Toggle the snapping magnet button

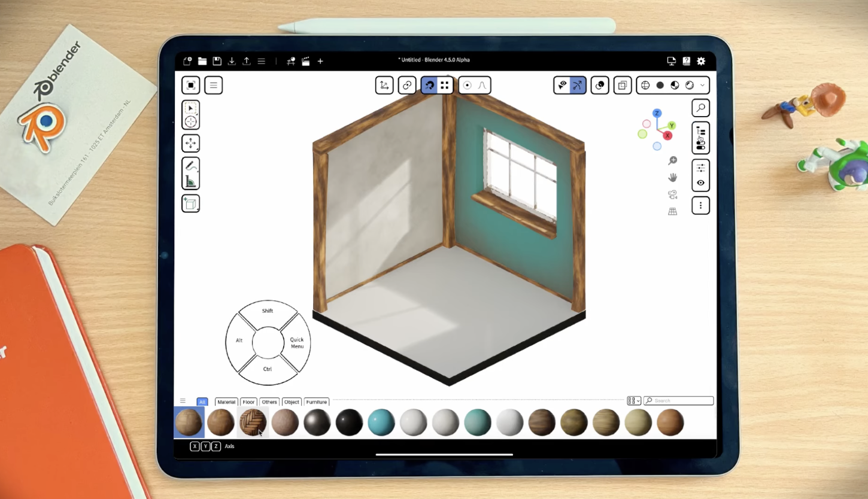[429, 85]
